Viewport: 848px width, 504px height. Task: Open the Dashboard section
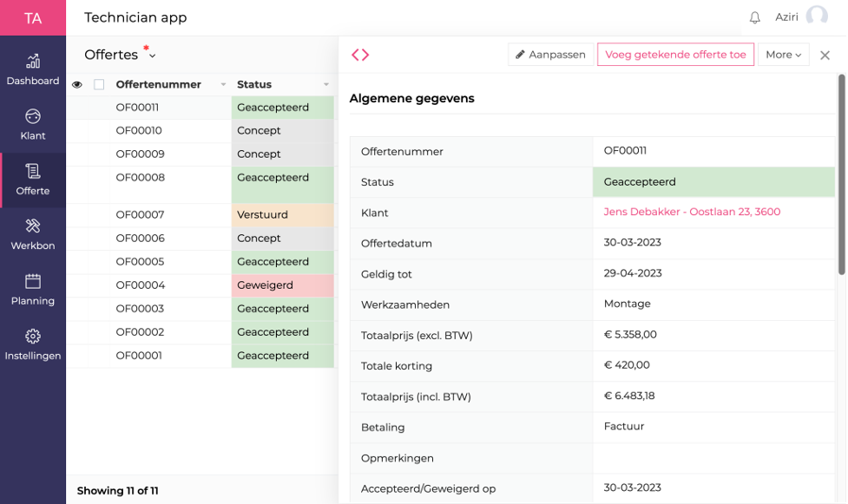[x=33, y=69]
